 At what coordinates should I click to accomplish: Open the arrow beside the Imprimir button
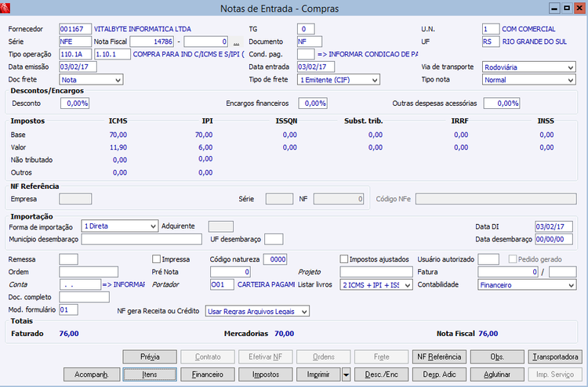[346, 374]
